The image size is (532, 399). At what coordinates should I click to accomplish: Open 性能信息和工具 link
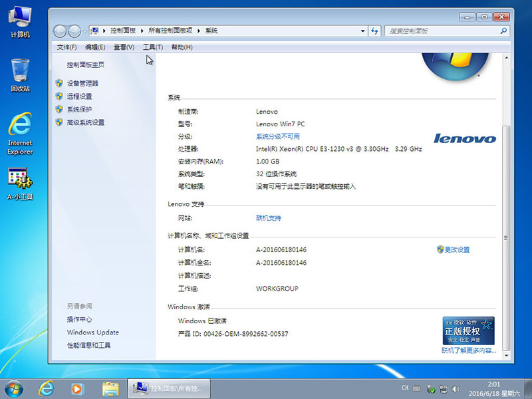coord(88,345)
